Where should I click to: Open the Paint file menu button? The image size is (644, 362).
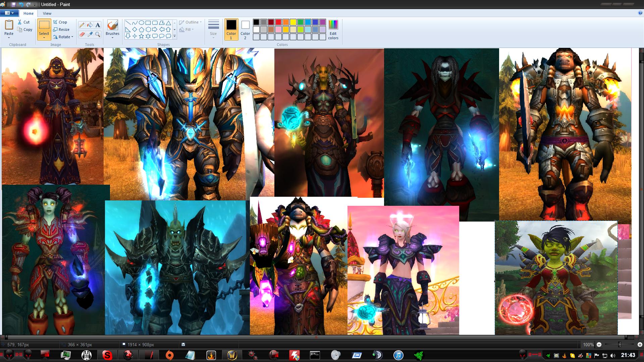coord(9,13)
